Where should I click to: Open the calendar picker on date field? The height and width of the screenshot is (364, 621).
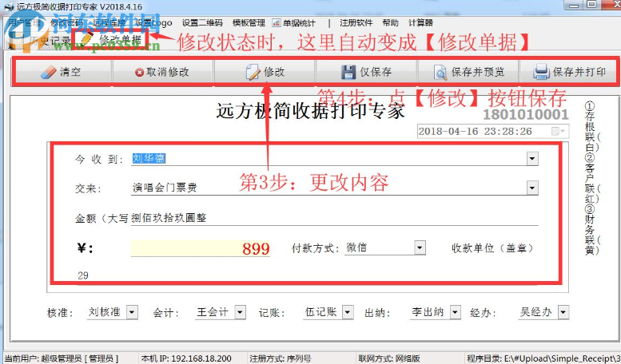pyautogui.click(x=559, y=131)
